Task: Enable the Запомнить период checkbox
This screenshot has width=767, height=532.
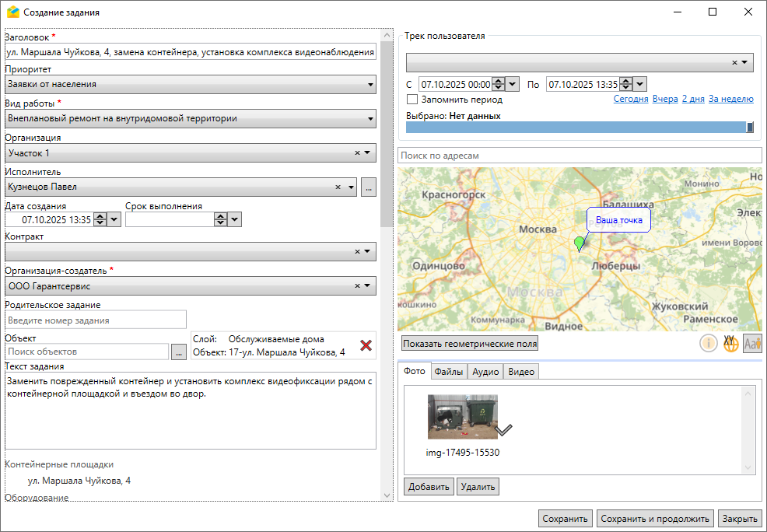Action: point(412,100)
